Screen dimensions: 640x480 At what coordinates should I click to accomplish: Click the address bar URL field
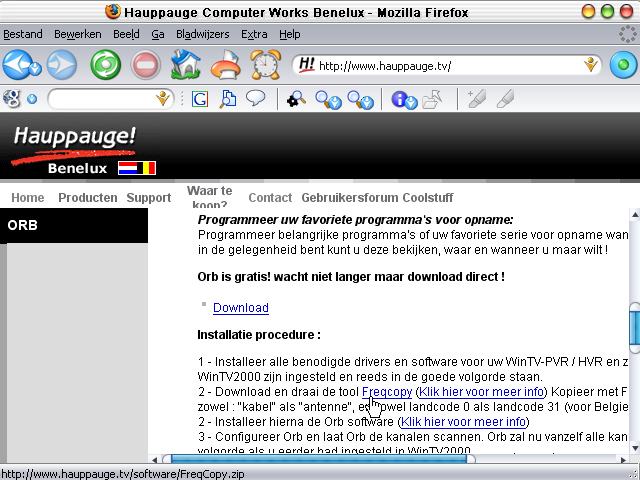coord(449,65)
